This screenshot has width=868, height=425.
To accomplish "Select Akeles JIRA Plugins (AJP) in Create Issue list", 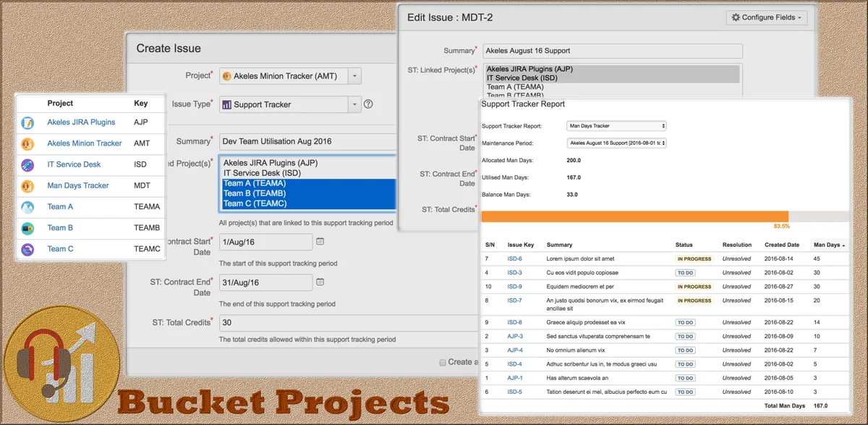I will (307, 163).
